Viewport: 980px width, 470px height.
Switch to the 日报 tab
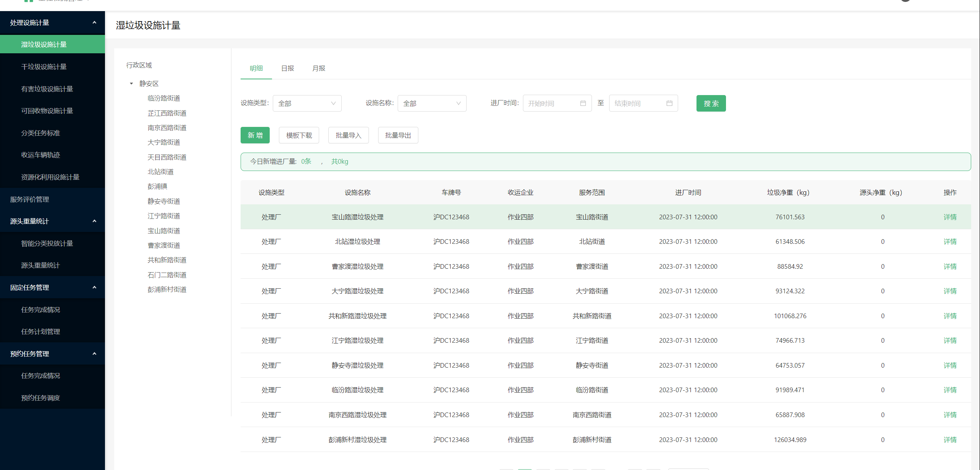pyautogui.click(x=287, y=68)
